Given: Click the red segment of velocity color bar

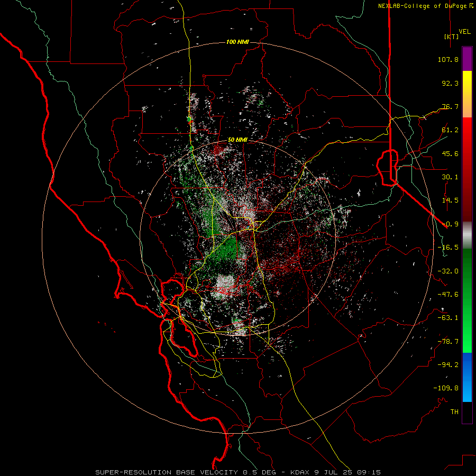Looking at the screenshot, I should (467, 169).
